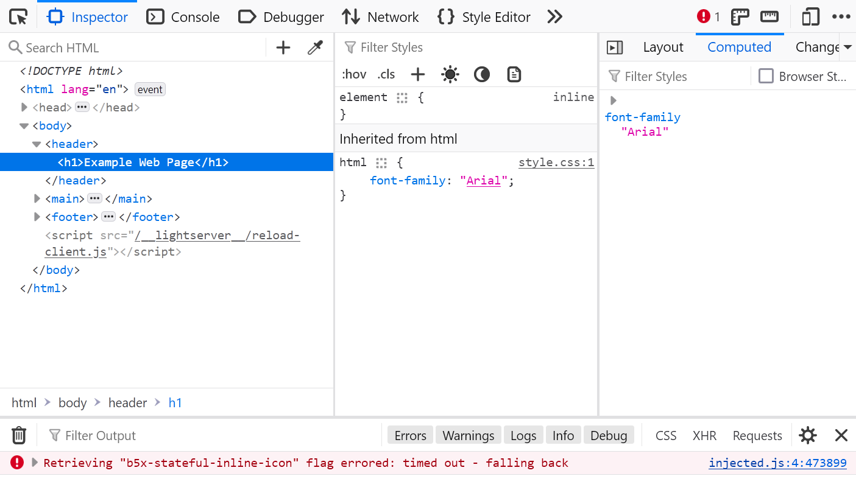Open the injected.js:4:473899 source link
This screenshot has width=856, height=504.
click(777, 463)
